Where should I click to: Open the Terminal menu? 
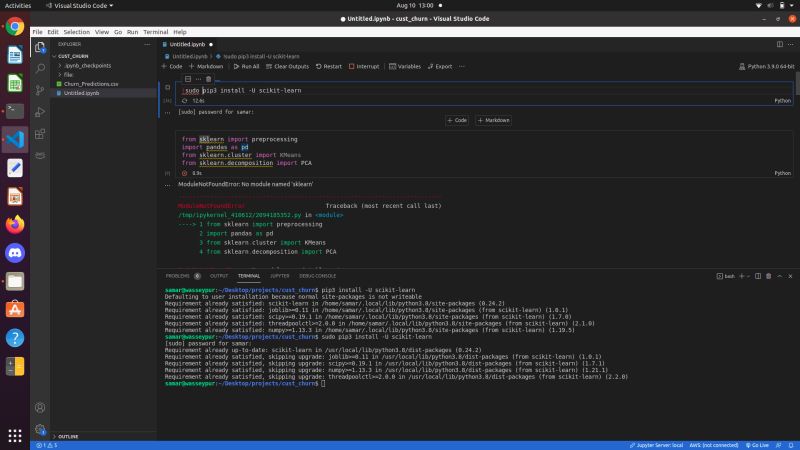(156, 32)
